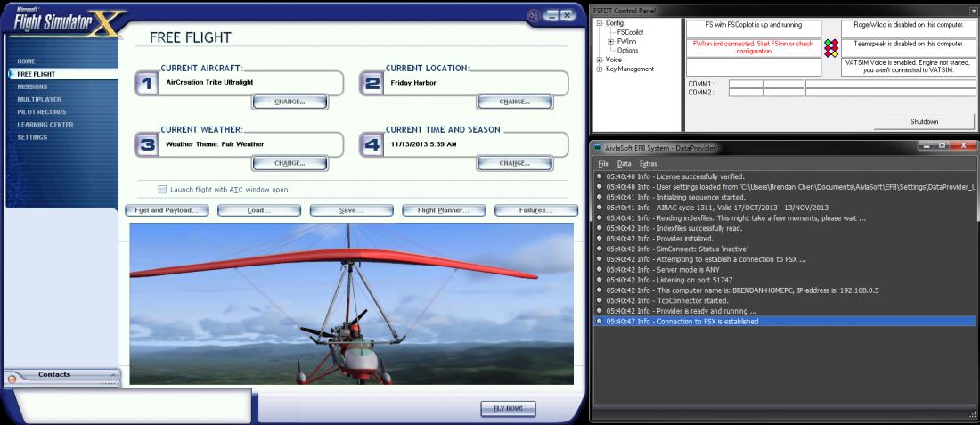Expand the Voice tree node

(x=600, y=60)
